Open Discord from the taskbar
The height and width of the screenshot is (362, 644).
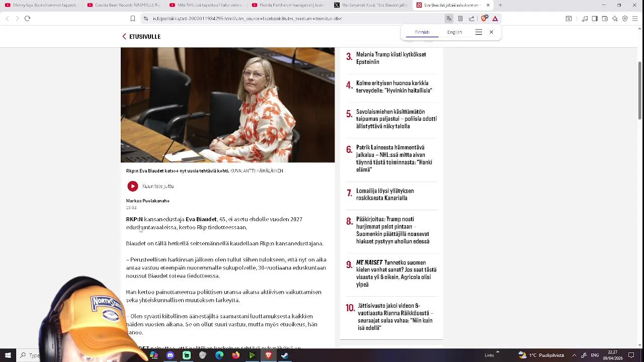click(x=170, y=355)
